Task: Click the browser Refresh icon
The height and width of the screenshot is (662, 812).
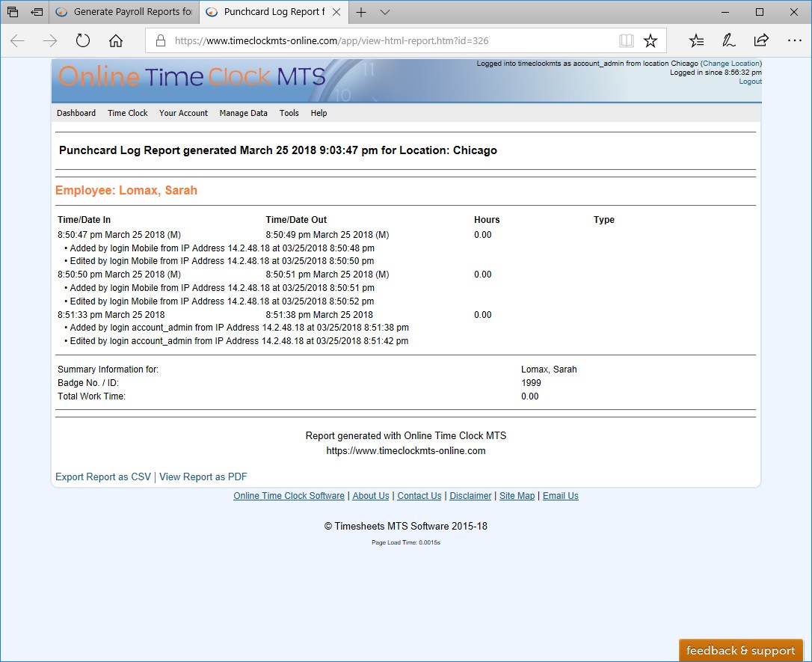Action: (x=83, y=41)
